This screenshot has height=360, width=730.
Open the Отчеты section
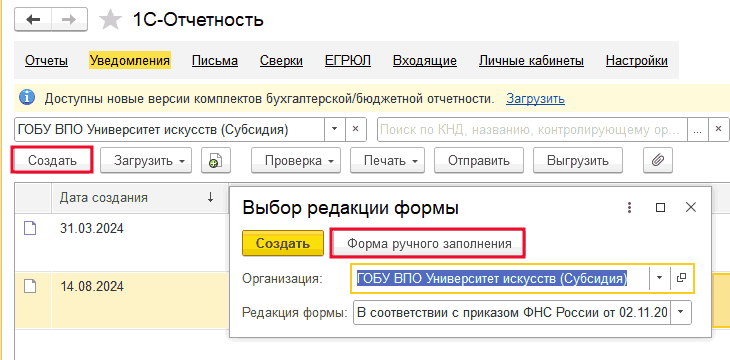coord(47,61)
